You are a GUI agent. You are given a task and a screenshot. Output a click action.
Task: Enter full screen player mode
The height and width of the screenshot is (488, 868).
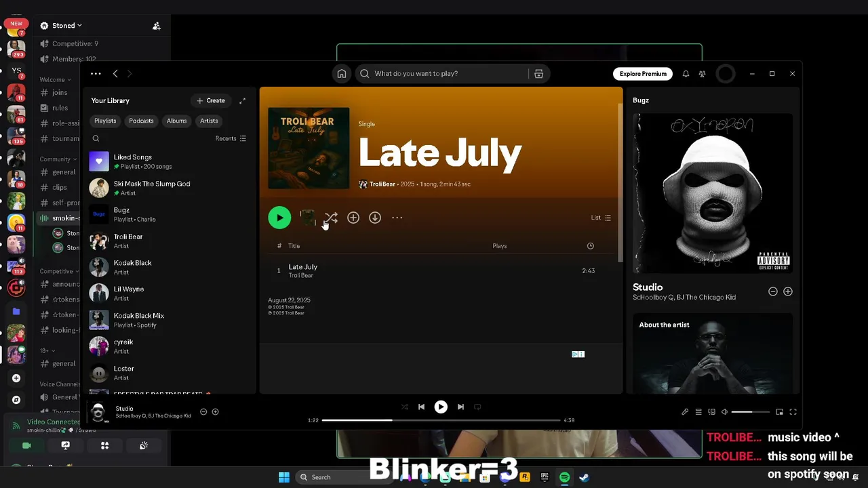pyautogui.click(x=793, y=411)
